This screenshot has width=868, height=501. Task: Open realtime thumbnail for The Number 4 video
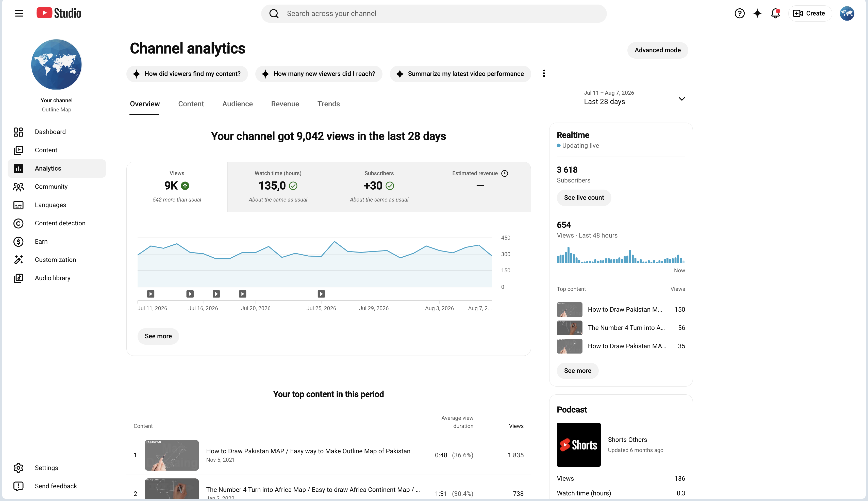570,328
